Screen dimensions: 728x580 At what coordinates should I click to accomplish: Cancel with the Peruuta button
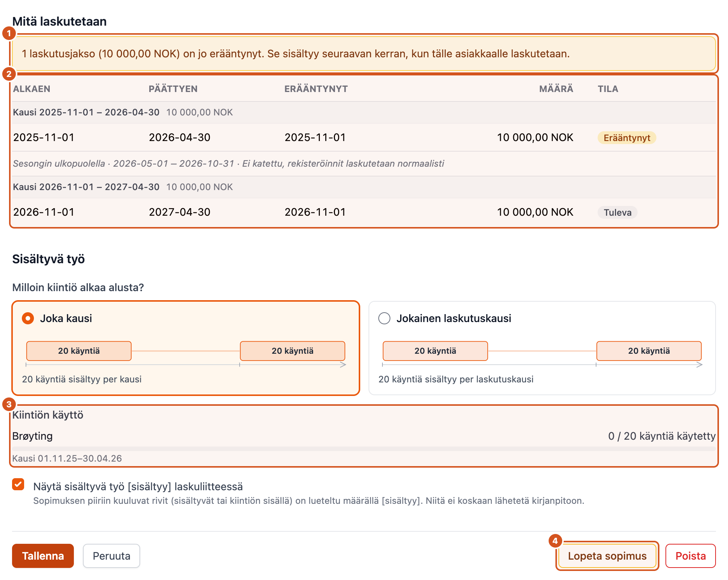112,556
